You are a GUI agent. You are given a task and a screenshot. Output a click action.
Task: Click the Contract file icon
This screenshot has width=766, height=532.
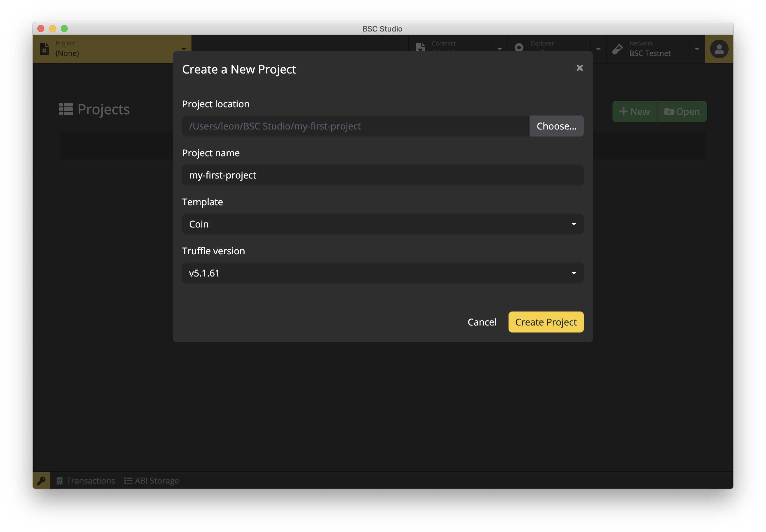point(420,47)
